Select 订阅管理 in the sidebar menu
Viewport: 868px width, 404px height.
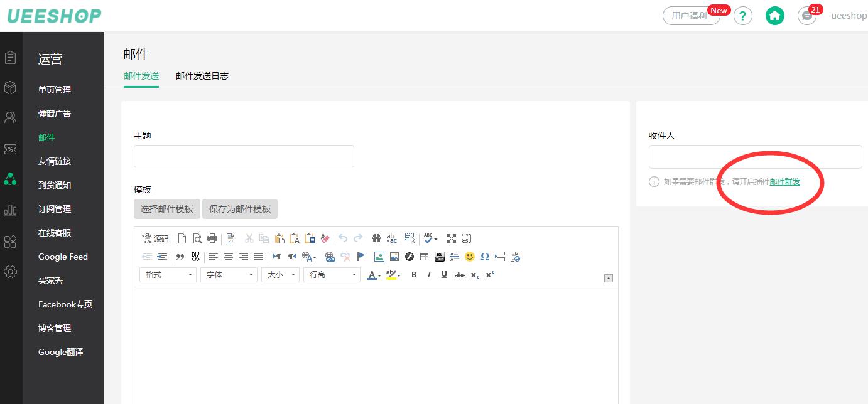pyautogui.click(x=55, y=209)
